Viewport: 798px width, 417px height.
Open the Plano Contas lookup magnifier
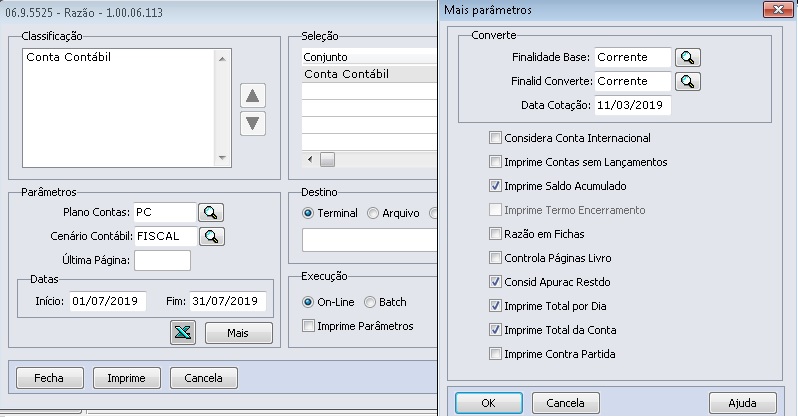(211, 212)
